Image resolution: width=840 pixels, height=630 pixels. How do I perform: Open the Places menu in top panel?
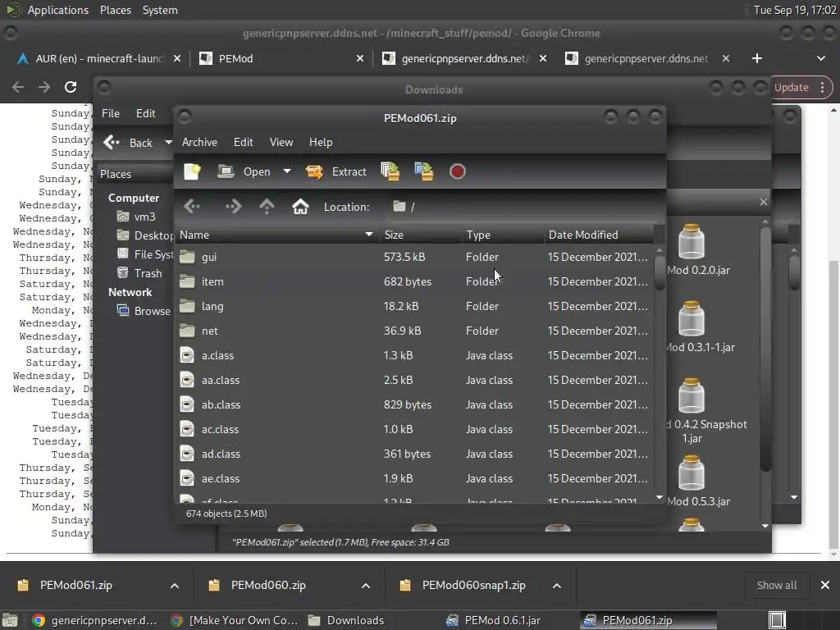coord(115,10)
